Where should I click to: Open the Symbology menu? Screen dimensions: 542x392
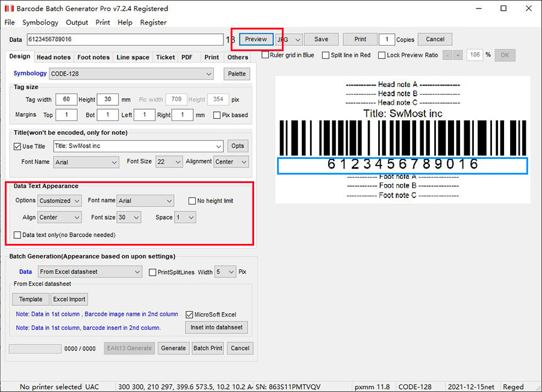click(40, 22)
